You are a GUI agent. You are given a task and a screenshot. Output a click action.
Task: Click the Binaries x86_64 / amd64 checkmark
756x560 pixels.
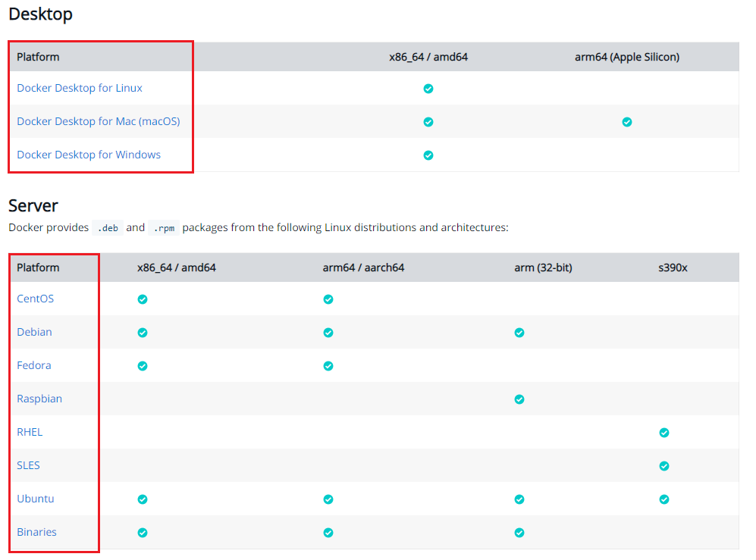pos(143,533)
